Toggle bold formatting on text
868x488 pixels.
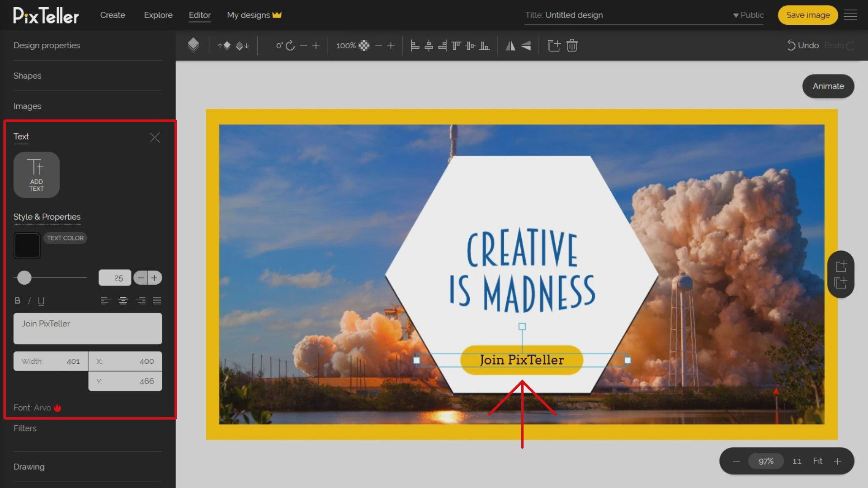tap(17, 300)
